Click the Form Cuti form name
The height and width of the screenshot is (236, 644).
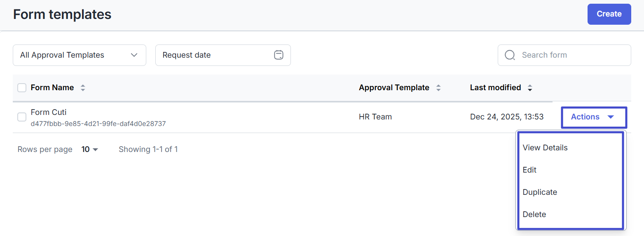point(49,112)
